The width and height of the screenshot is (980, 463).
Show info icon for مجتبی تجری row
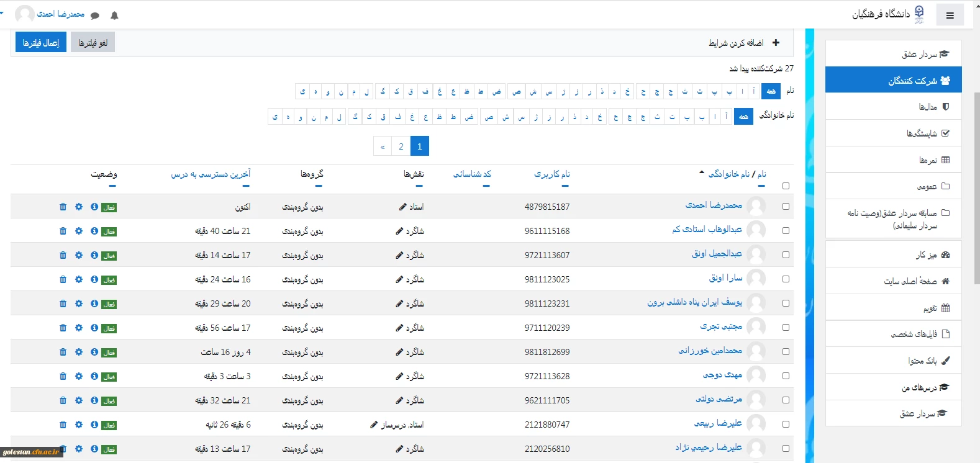point(94,328)
